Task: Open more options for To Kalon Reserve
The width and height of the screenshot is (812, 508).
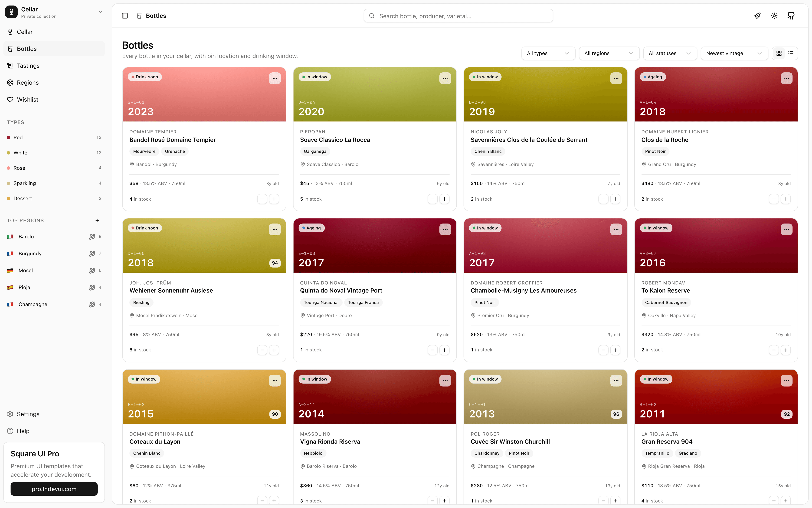Action: point(786,230)
